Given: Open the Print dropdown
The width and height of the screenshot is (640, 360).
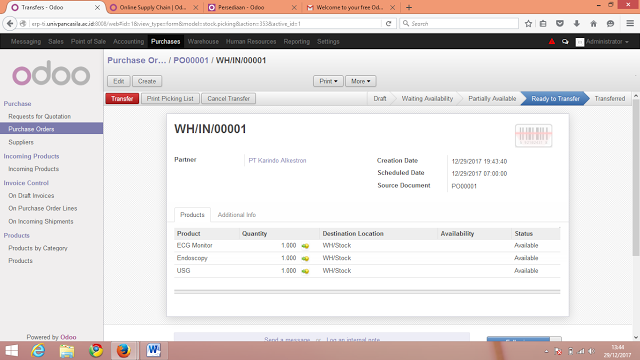Looking at the screenshot, I should (x=328, y=81).
